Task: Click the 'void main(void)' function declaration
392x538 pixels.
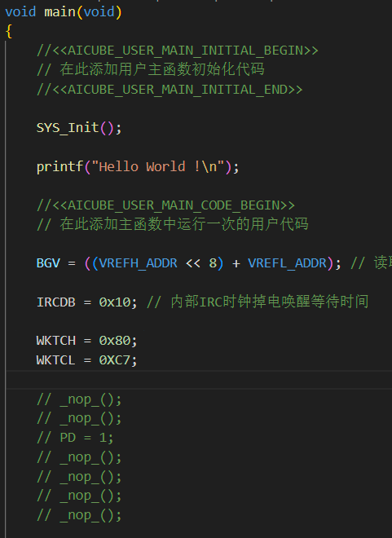Action: click(x=64, y=12)
